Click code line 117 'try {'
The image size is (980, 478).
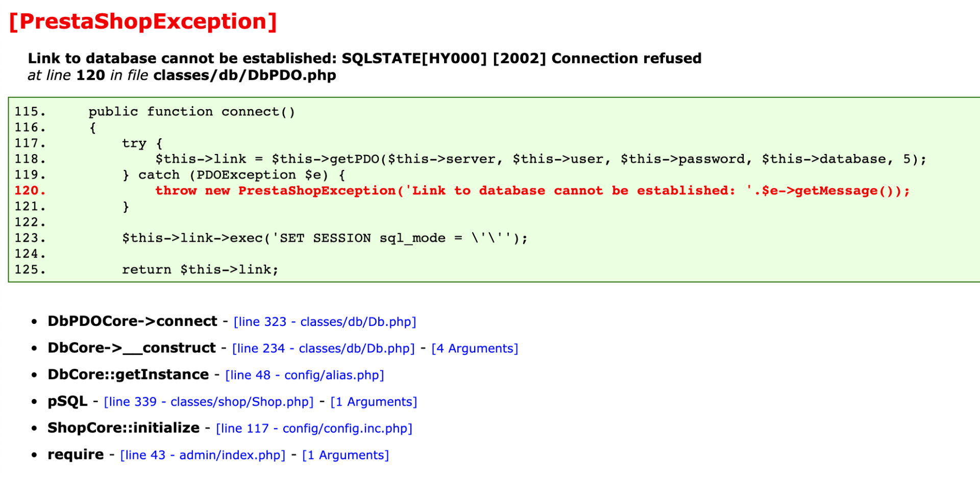point(88,143)
